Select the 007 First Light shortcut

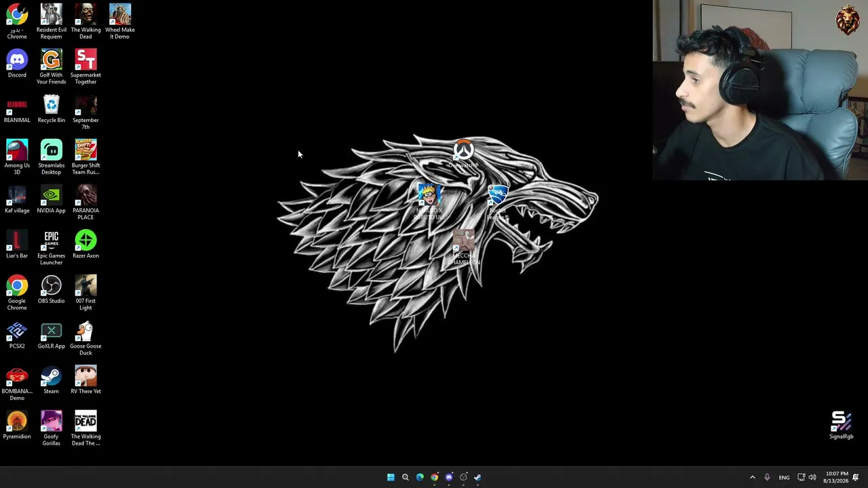(85, 292)
